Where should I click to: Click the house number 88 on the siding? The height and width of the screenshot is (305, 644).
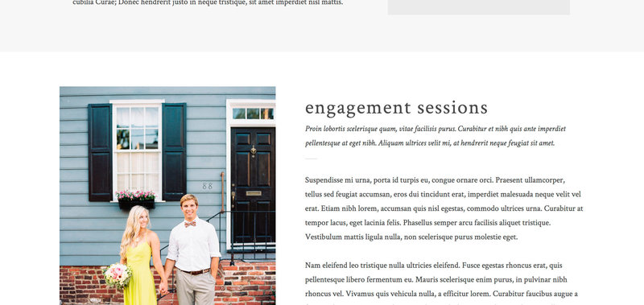[x=208, y=186]
